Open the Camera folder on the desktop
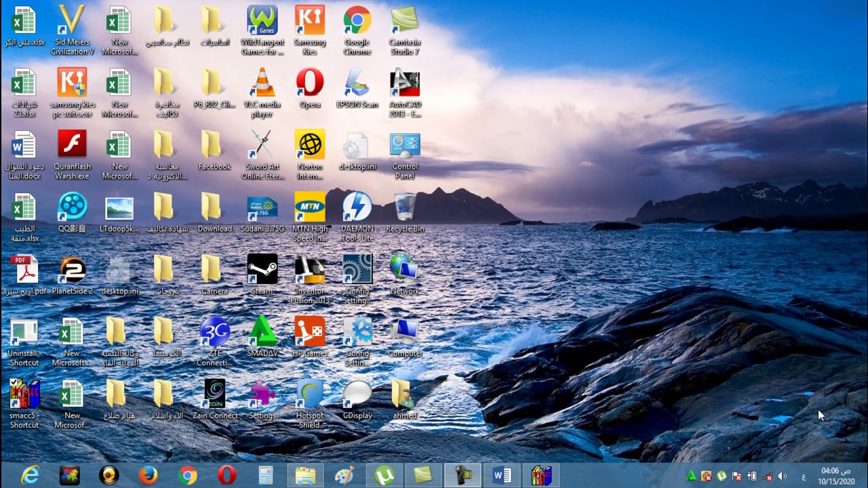The width and height of the screenshot is (868, 488). click(x=215, y=275)
